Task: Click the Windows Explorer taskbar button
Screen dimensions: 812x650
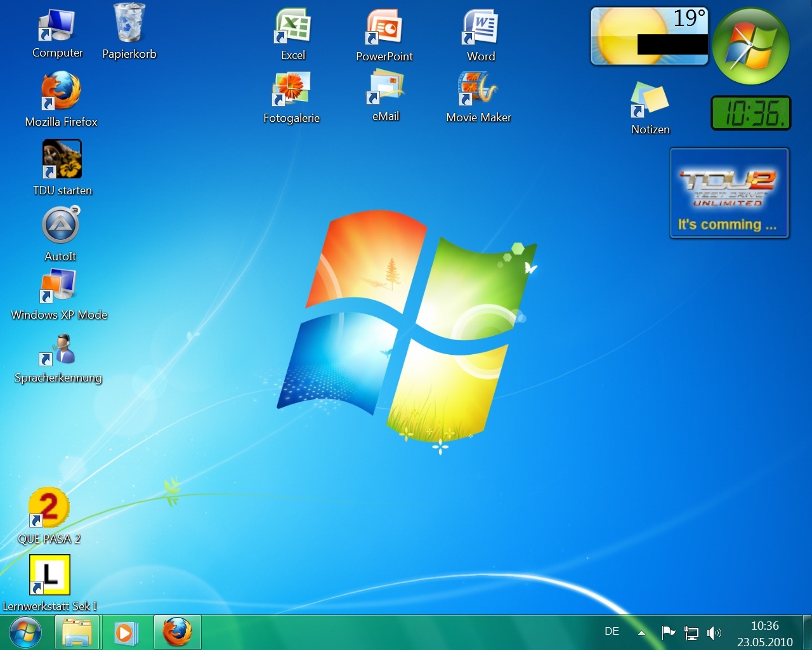Action: (77, 632)
